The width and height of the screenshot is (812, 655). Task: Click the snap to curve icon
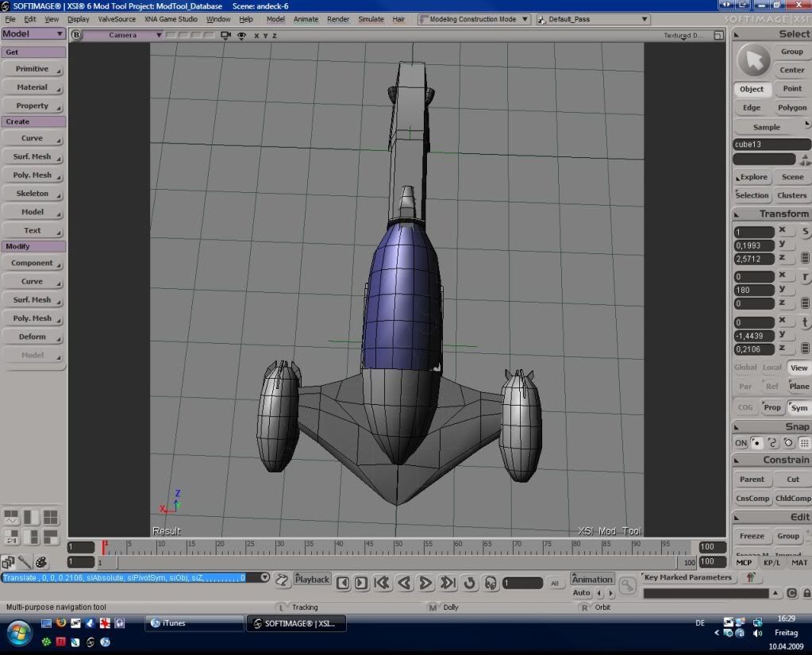pos(772,443)
